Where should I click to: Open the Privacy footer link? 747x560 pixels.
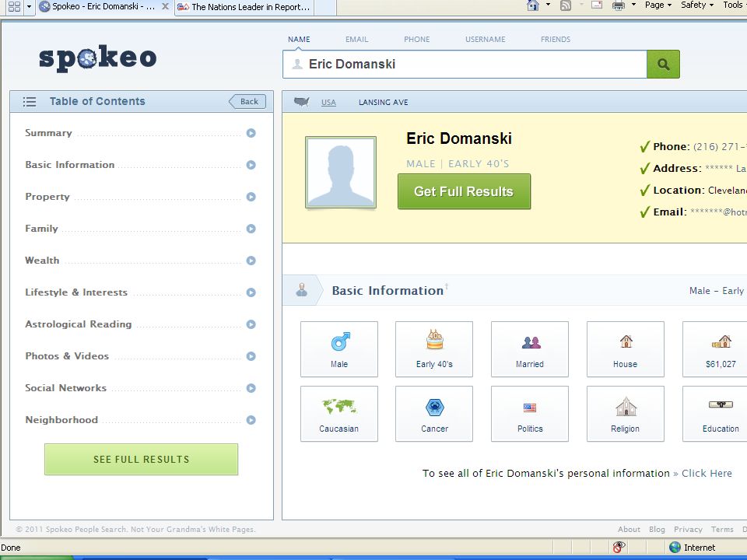pos(688,529)
